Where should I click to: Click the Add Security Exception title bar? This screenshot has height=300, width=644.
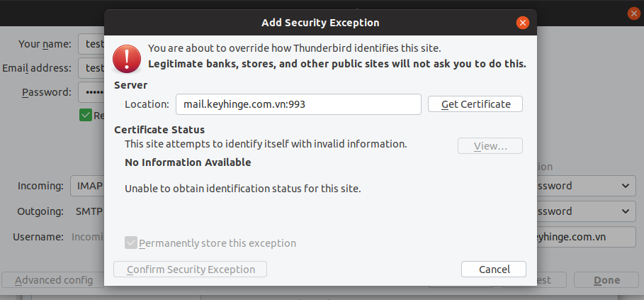320,23
